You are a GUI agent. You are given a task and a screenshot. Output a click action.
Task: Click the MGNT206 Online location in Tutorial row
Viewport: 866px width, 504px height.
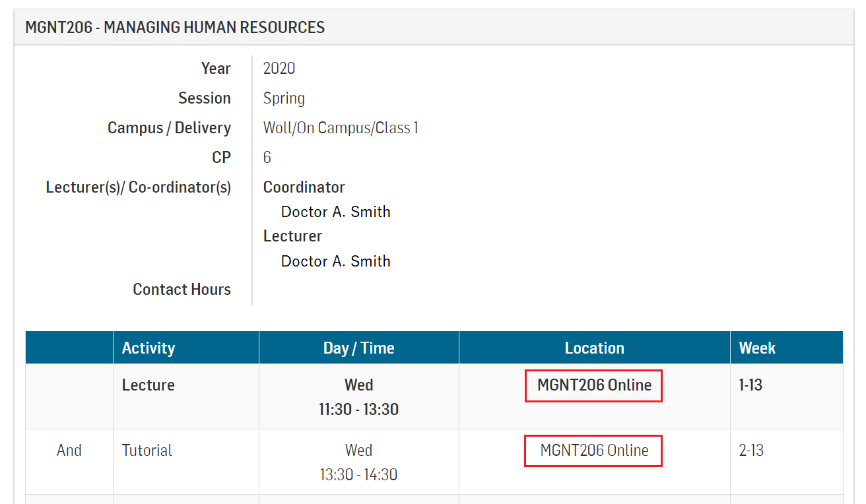coord(594,451)
